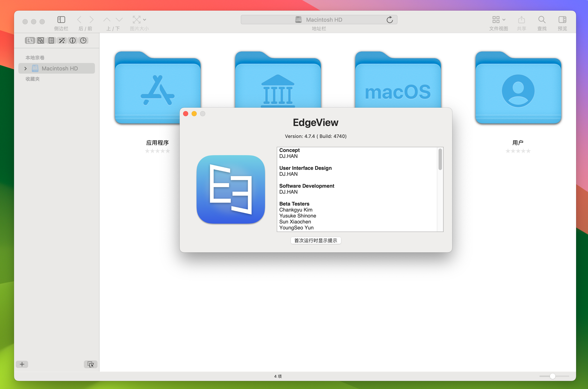
Task: Click the name YoungSeo Yun
Action: coord(296,227)
